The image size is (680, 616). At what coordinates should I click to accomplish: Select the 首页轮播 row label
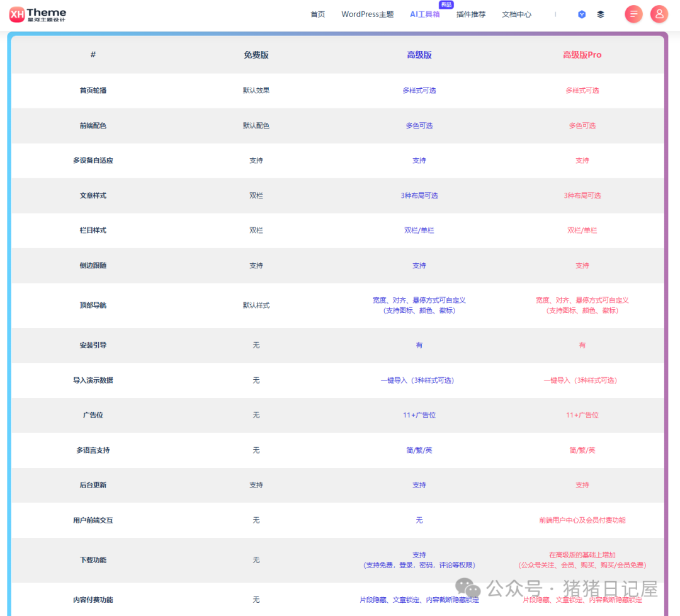coord(93,90)
